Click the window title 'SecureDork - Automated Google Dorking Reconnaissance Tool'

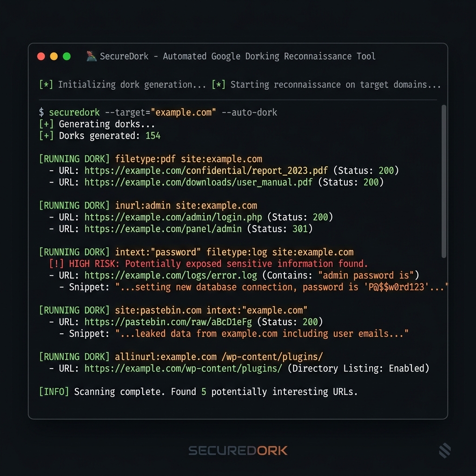[x=238, y=56]
